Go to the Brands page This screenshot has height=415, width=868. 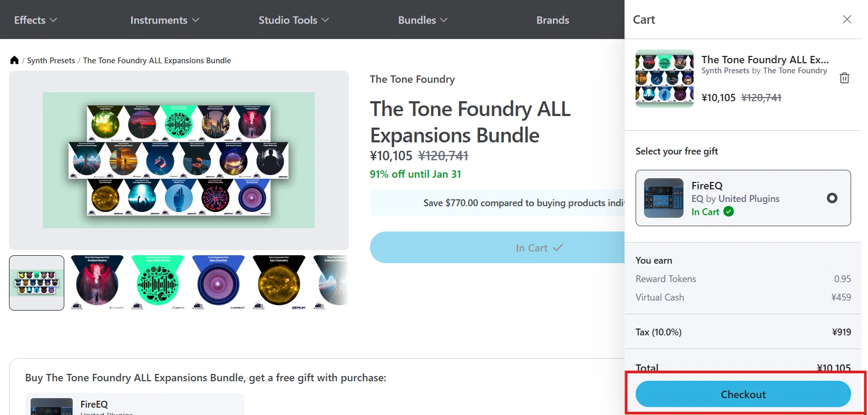click(x=552, y=20)
